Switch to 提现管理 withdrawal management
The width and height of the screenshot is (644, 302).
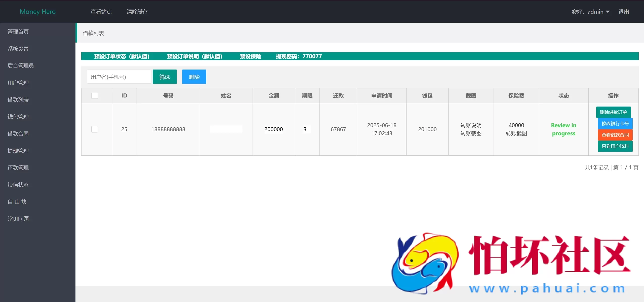[x=18, y=151]
